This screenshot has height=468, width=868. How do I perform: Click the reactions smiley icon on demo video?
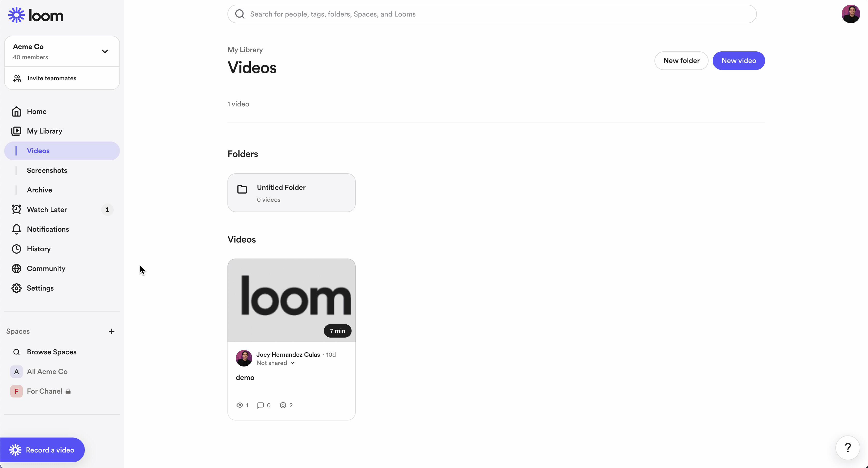[x=283, y=405]
